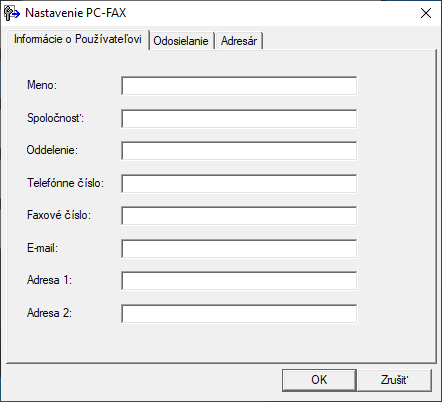Click the Nastavenie PC-FAX title text

[76, 13]
